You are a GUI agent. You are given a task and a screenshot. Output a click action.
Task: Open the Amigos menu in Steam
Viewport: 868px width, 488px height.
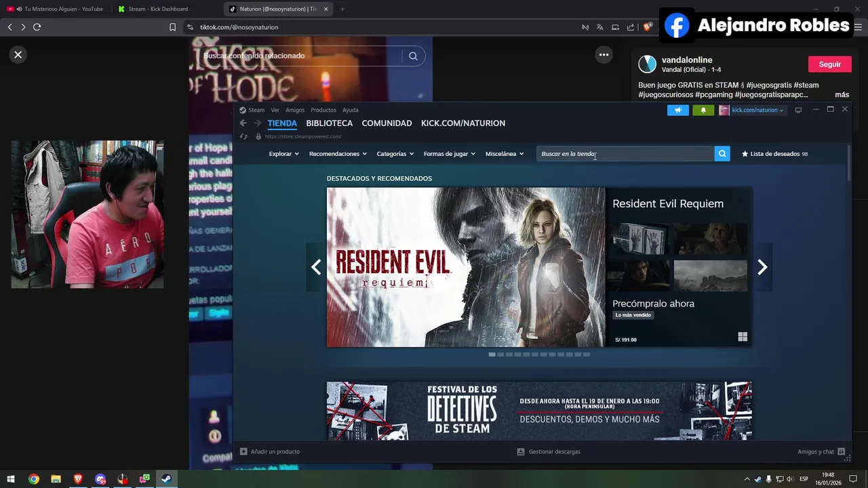[295, 110]
